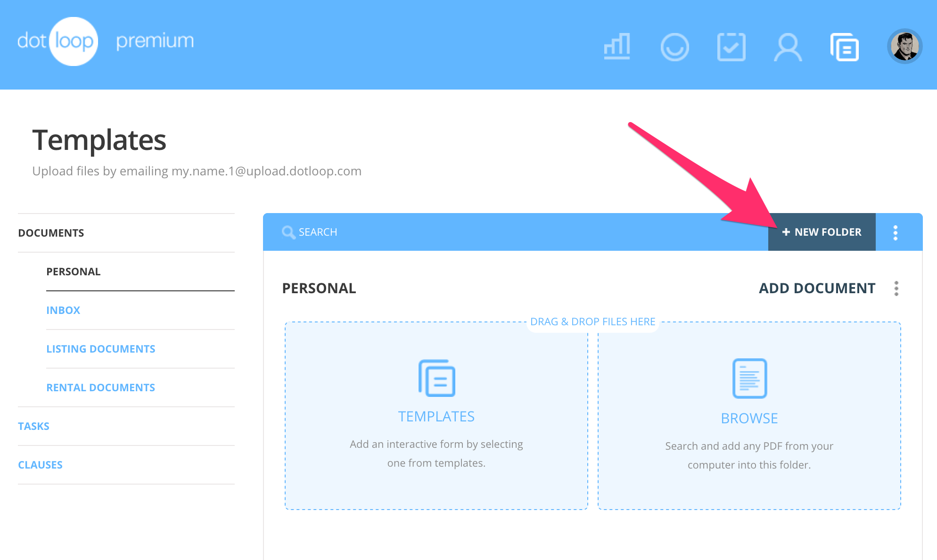Click the New Folder button

822,232
